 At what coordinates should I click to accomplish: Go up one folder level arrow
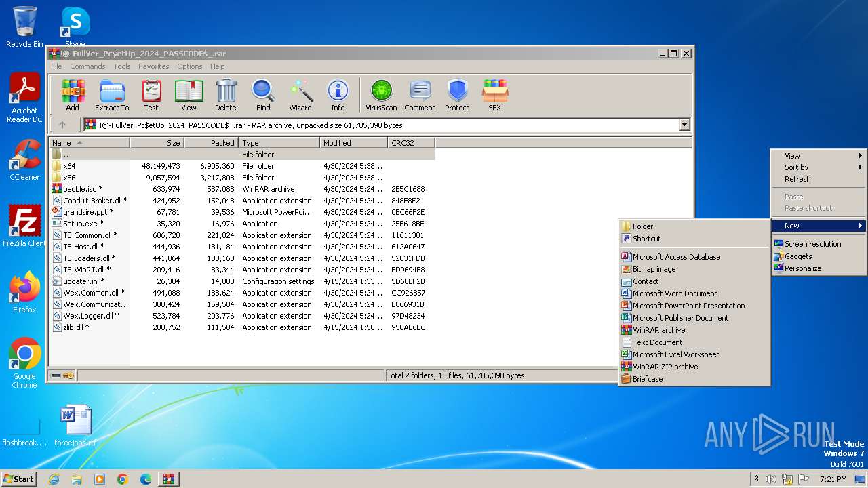click(x=62, y=125)
